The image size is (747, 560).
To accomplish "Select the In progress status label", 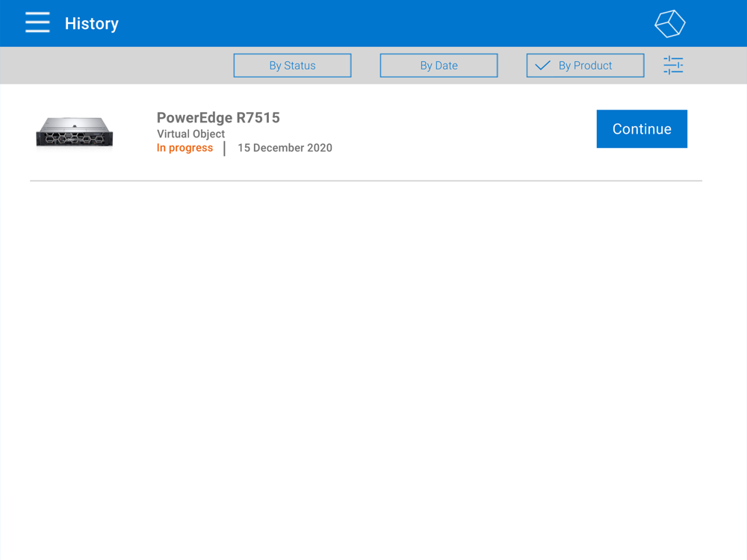I will coord(185,148).
